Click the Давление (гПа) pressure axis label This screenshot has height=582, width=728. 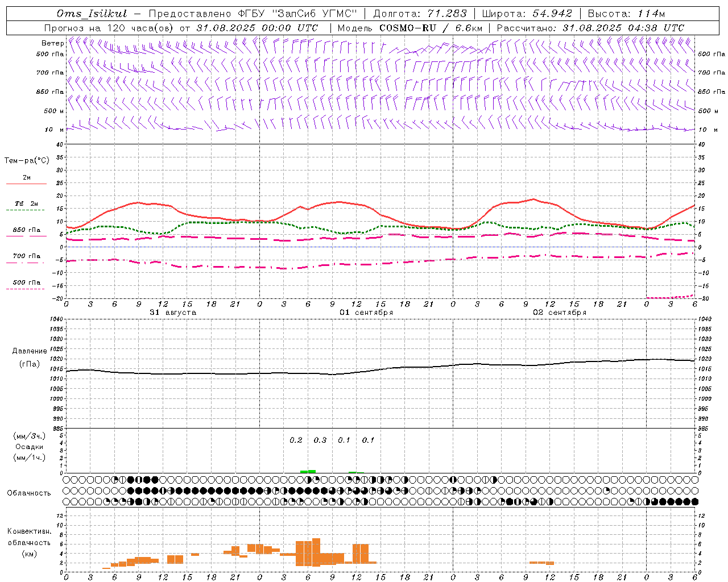30,357
